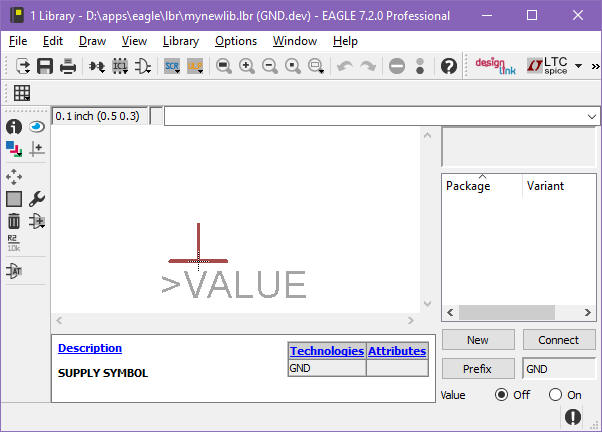This screenshot has height=432, width=602.
Task: Open the Options menu
Action: point(236,41)
